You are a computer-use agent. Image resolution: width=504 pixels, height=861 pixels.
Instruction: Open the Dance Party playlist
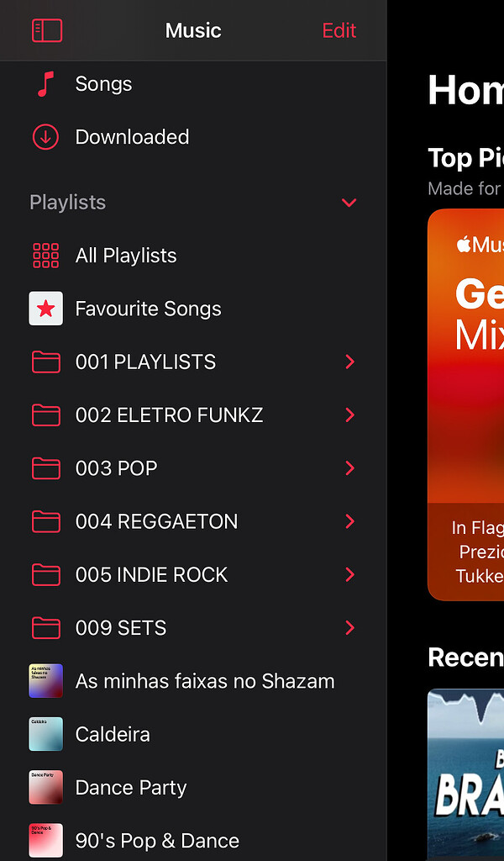pos(131,787)
